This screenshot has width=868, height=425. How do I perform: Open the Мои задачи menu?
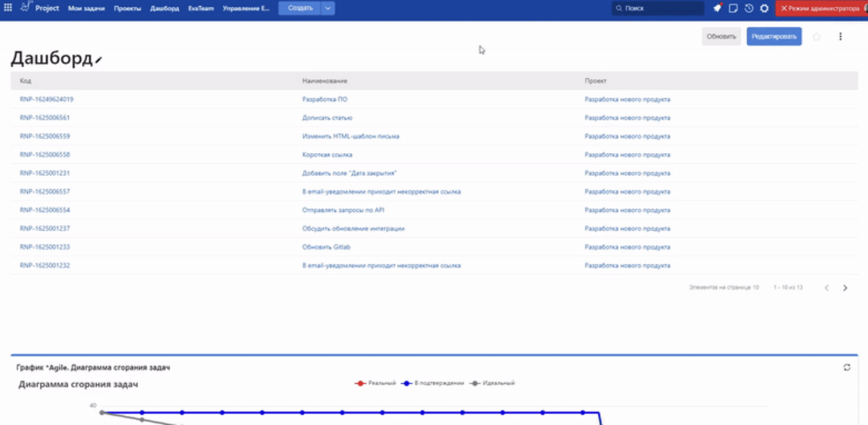click(86, 8)
